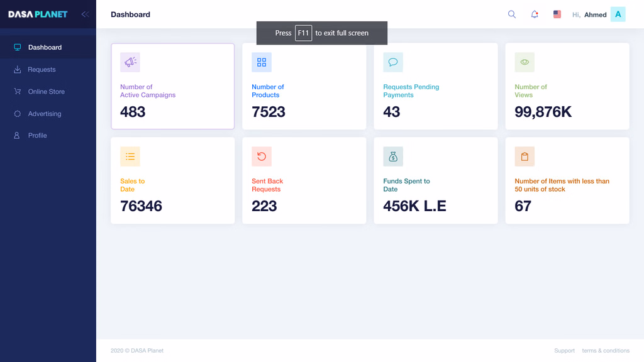Open Profile from the sidebar
Screen dimensions: 644x362
point(37,136)
